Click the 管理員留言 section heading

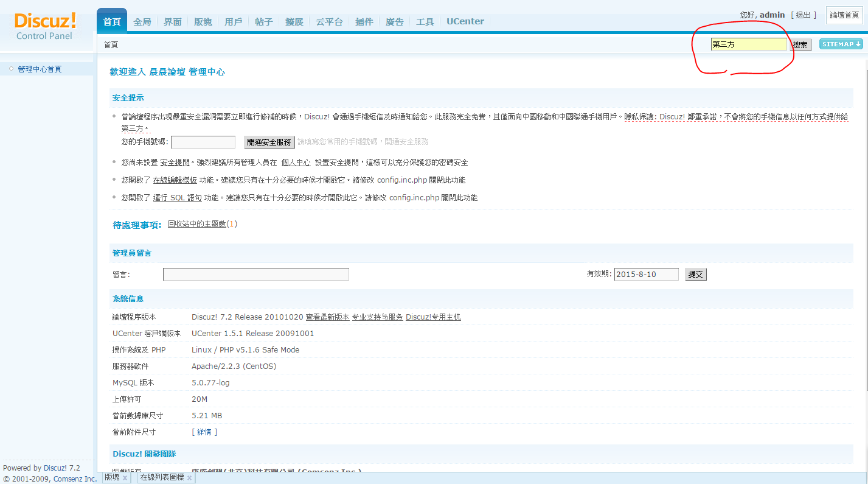point(132,253)
